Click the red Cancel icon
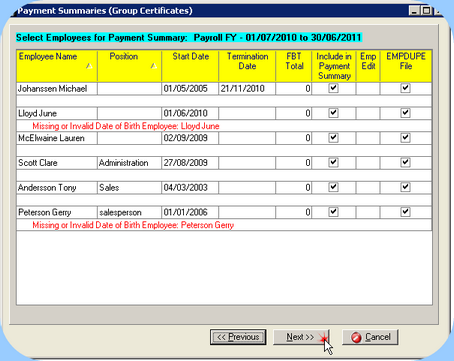The height and width of the screenshot is (361, 454). [x=356, y=337]
